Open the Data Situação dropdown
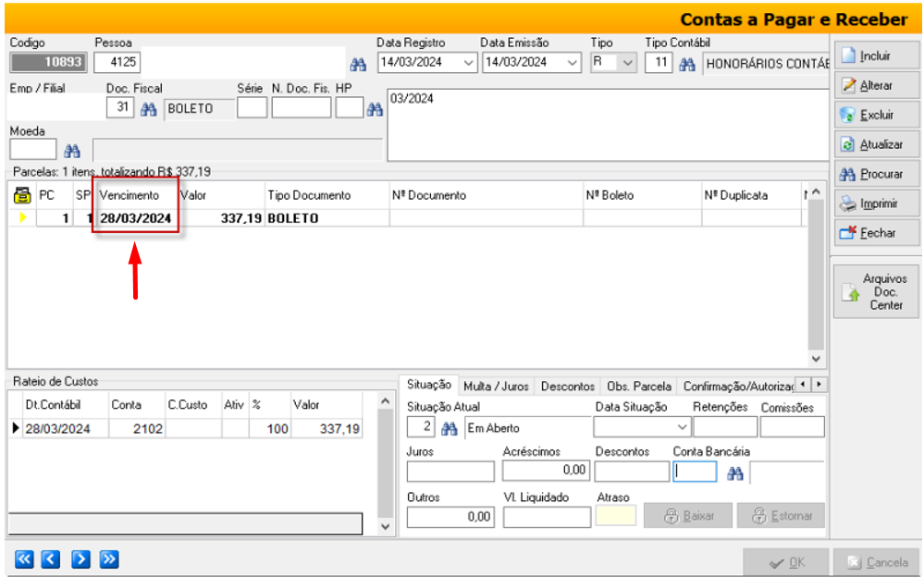 point(683,427)
